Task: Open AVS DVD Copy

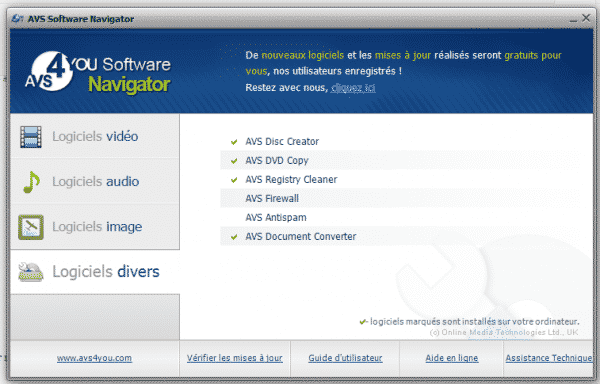Action: pos(277,161)
